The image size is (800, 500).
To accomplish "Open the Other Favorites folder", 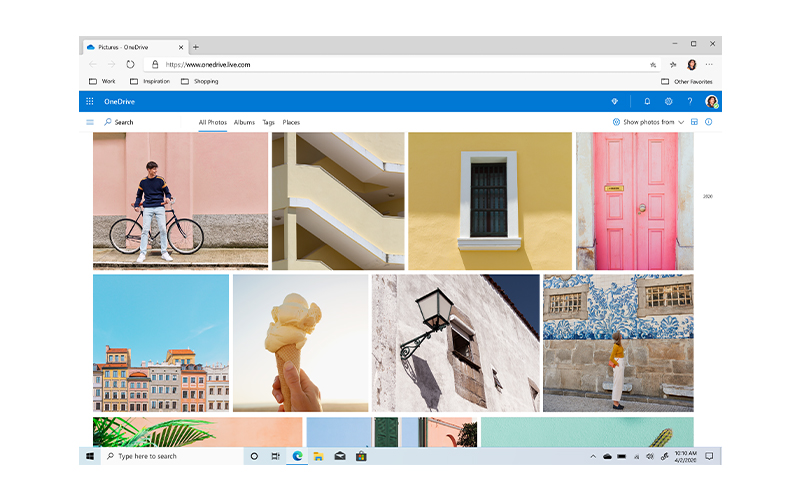I will point(686,81).
